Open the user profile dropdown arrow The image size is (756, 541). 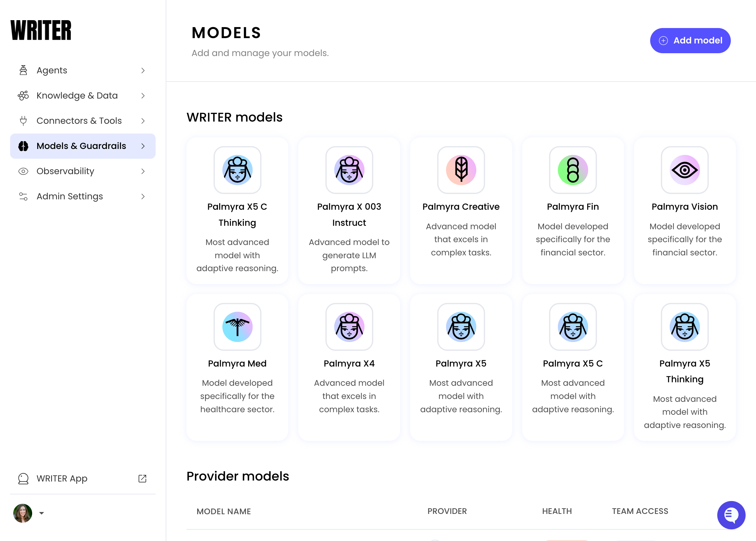click(42, 513)
